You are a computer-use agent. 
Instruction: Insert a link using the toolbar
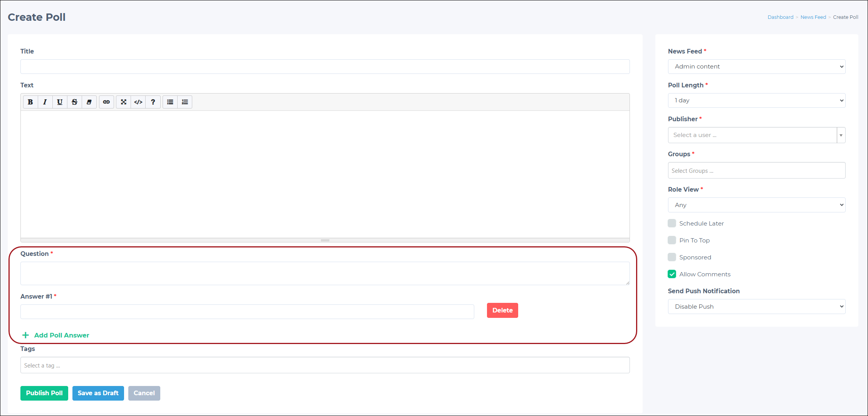[106, 102]
